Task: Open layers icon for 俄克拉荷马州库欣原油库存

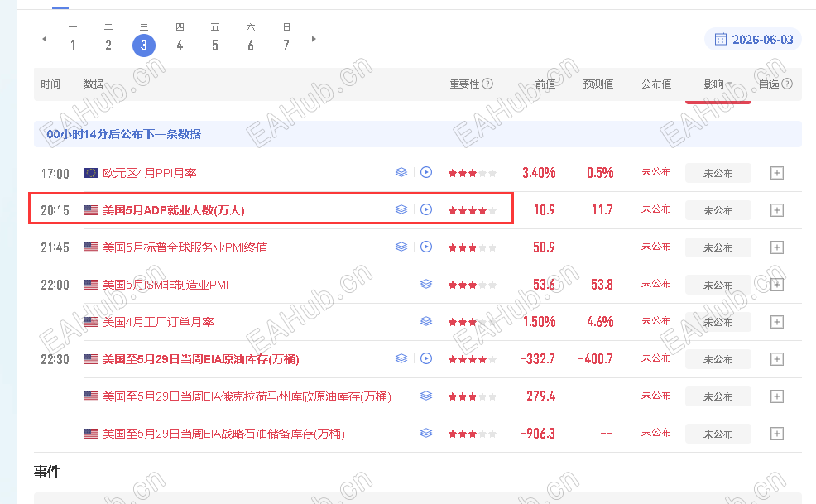Action: click(426, 396)
